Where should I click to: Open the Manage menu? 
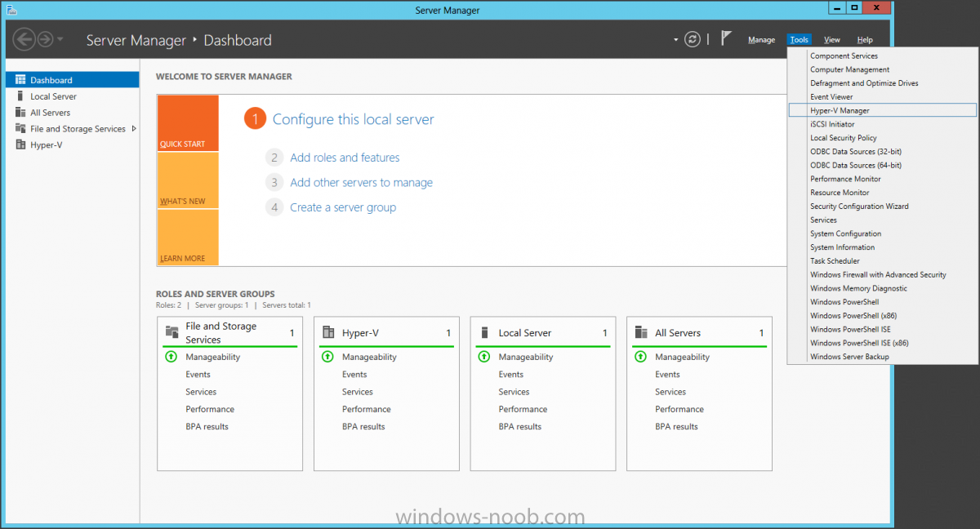[x=761, y=40]
